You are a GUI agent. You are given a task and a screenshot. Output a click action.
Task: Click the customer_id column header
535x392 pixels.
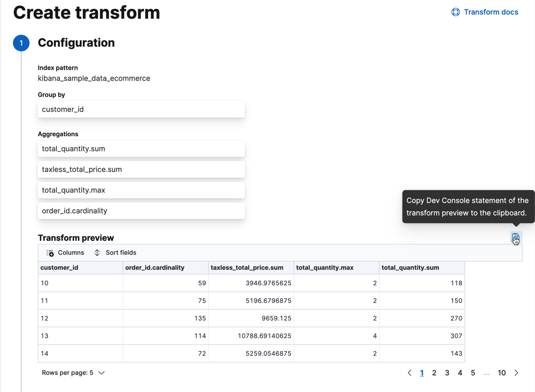59,268
